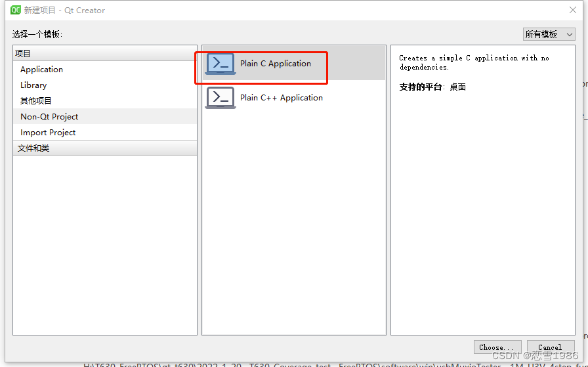
Task: Select the Plain C++ Application terminal icon
Action: (220, 98)
